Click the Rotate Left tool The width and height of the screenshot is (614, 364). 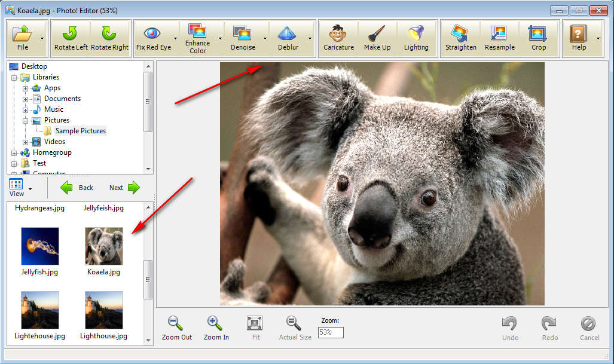tap(71, 38)
